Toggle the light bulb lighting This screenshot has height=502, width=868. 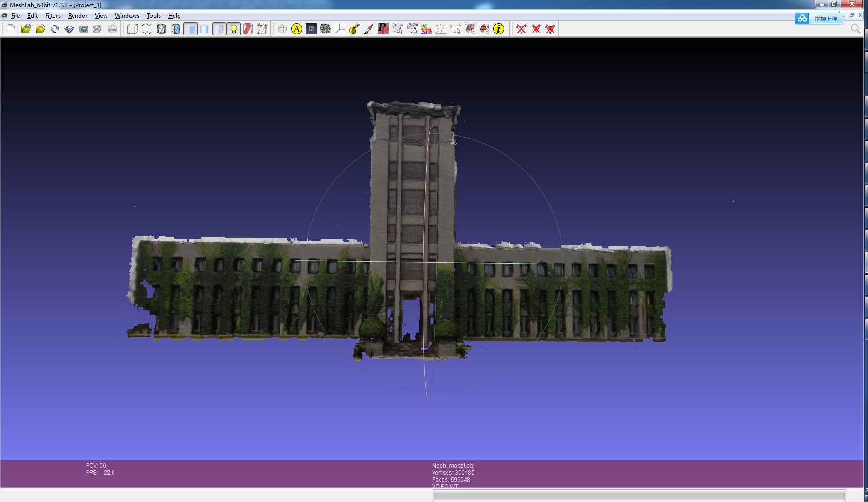point(234,29)
